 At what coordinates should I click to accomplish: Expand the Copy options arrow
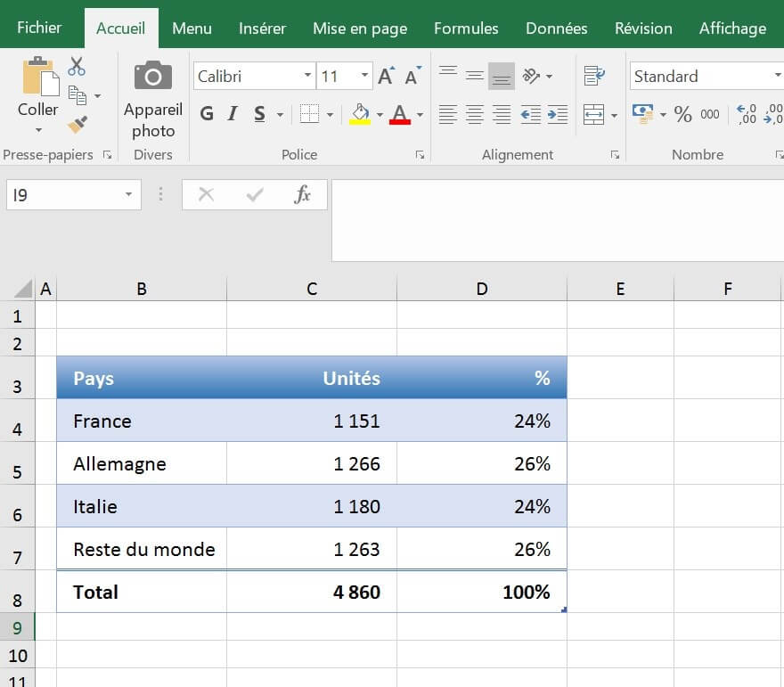[98, 95]
